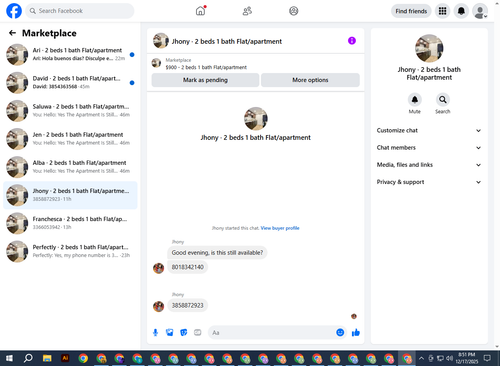This screenshot has width=500, height=366.
Task: Expand Media, files and links section
Action: point(429,165)
